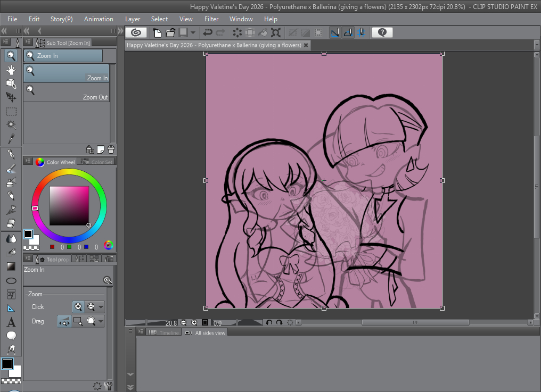Select the Auto select magic wand tool
The width and height of the screenshot is (541, 392).
pyautogui.click(x=11, y=125)
